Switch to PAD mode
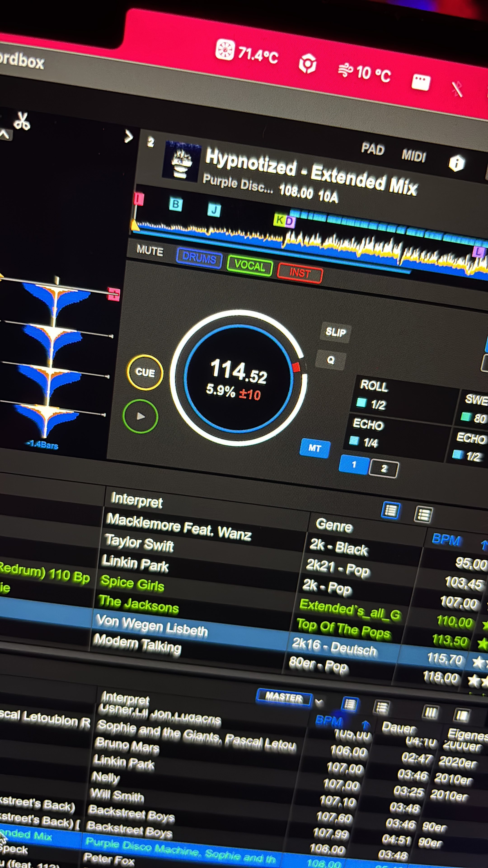The width and height of the screenshot is (488, 868). [373, 149]
